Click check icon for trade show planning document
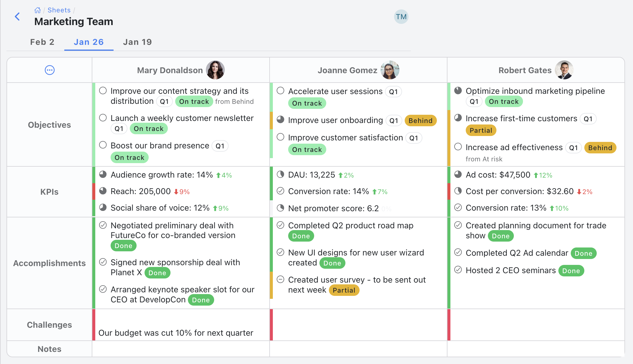This screenshot has width=633, height=364. [x=458, y=225]
